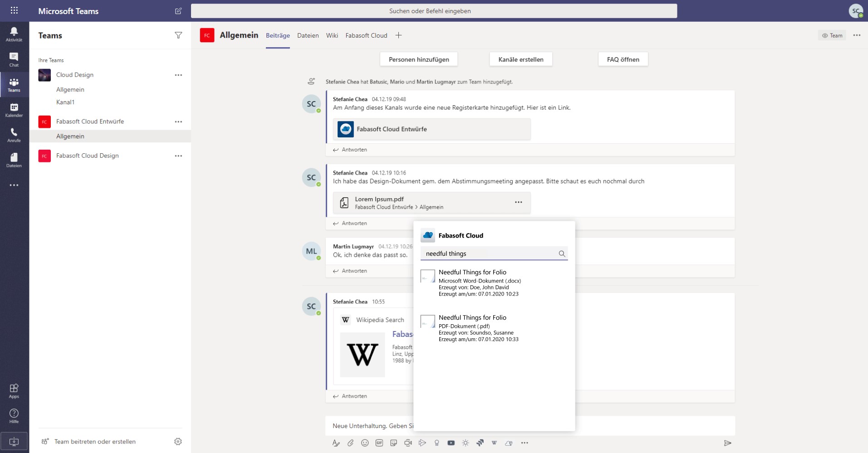Select Needful Things for Folio Word document result
The height and width of the screenshot is (453, 868).
(494, 283)
